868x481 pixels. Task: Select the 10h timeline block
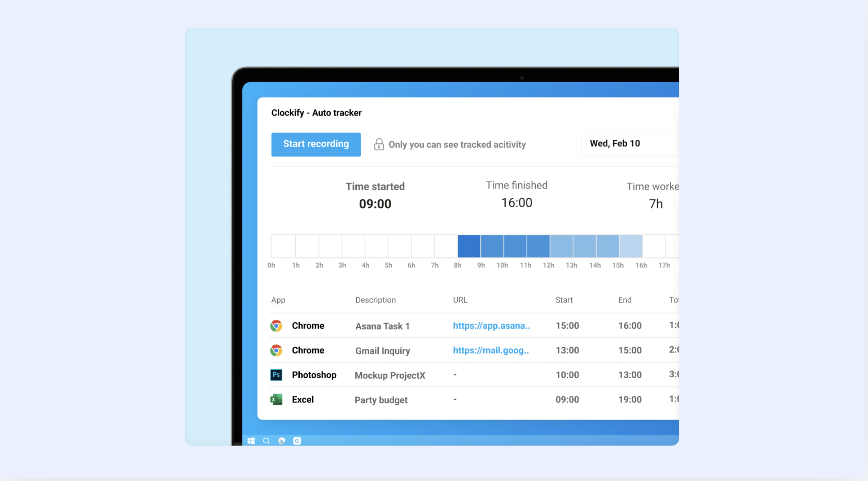coord(515,246)
